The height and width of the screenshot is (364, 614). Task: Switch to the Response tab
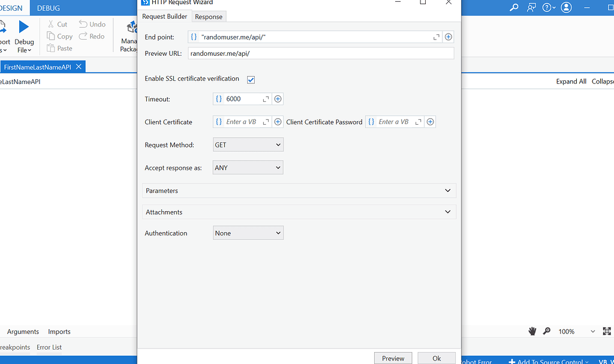[x=208, y=17]
